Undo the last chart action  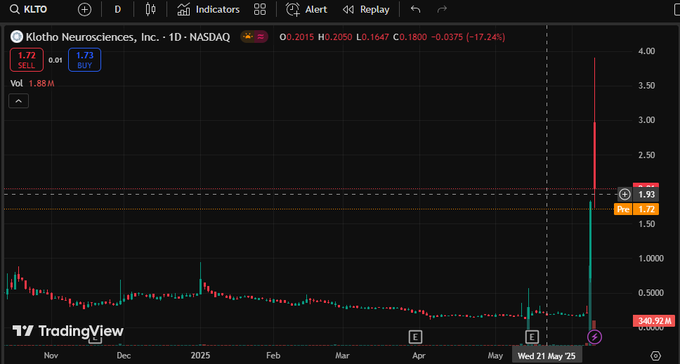click(x=415, y=9)
